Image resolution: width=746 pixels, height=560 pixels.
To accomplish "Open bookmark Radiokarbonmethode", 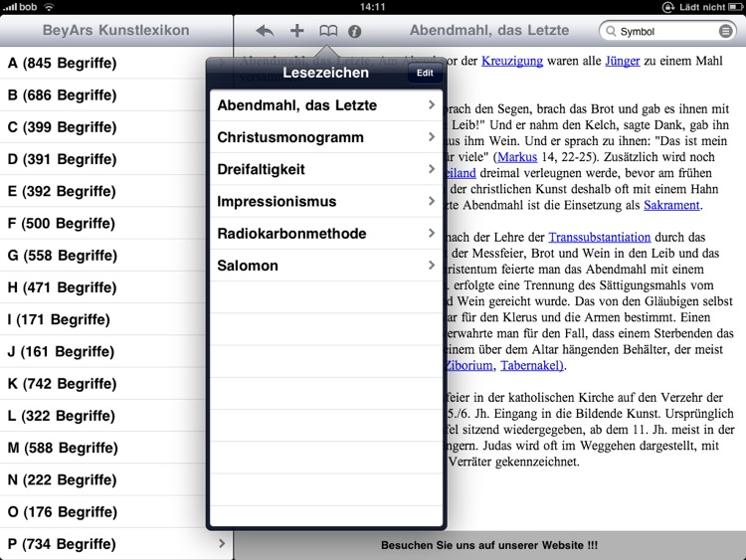I will [326, 233].
